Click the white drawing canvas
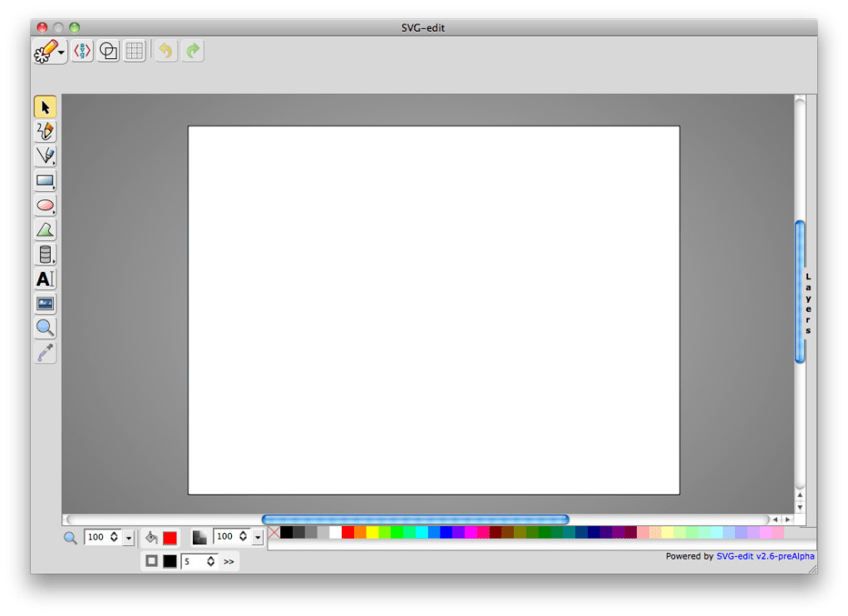Screen dimensions: 848x616 [434, 310]
